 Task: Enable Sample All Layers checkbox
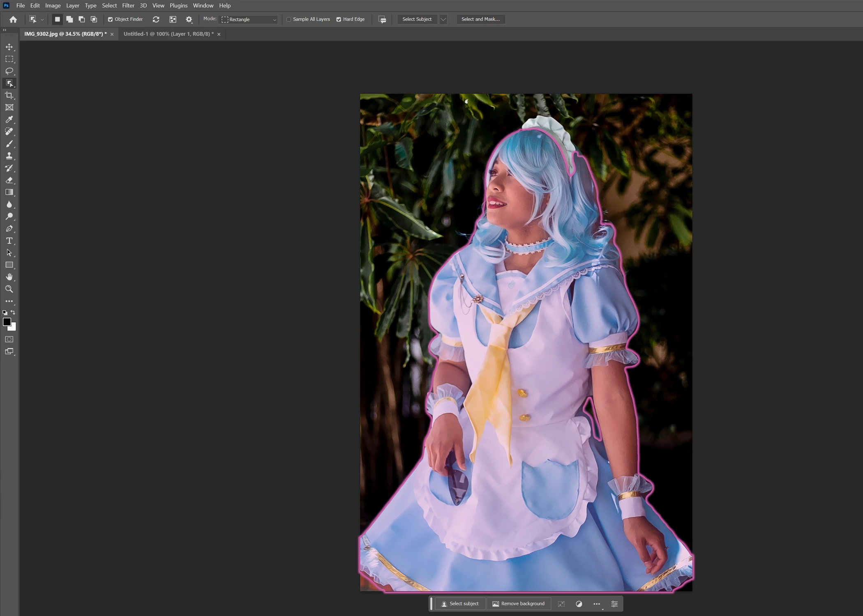(288, 19)
